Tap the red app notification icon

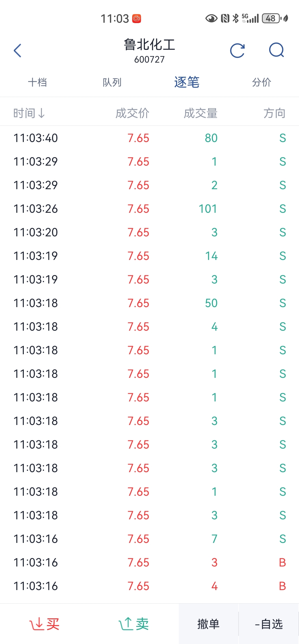click(x=137, y=19)
